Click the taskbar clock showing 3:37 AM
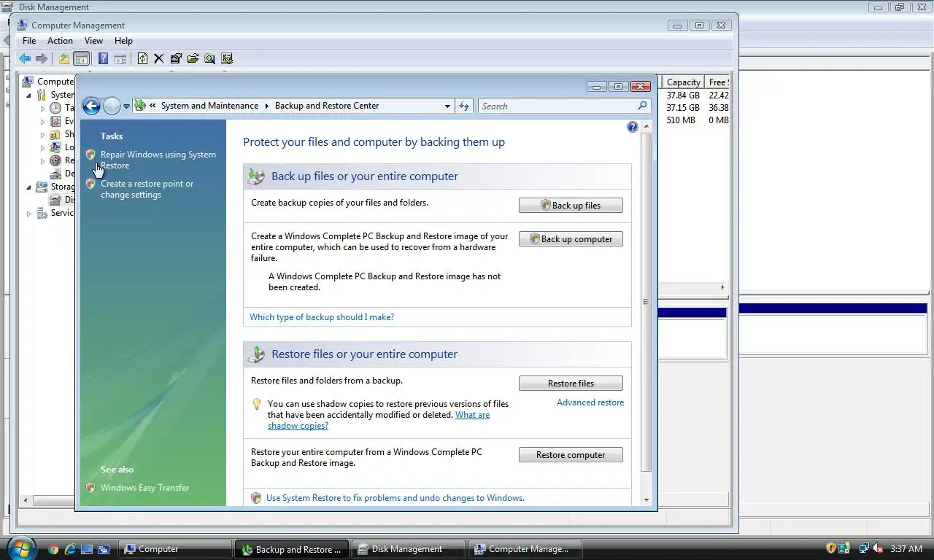Viewport: 934px width, 560px height. (906, 548)
